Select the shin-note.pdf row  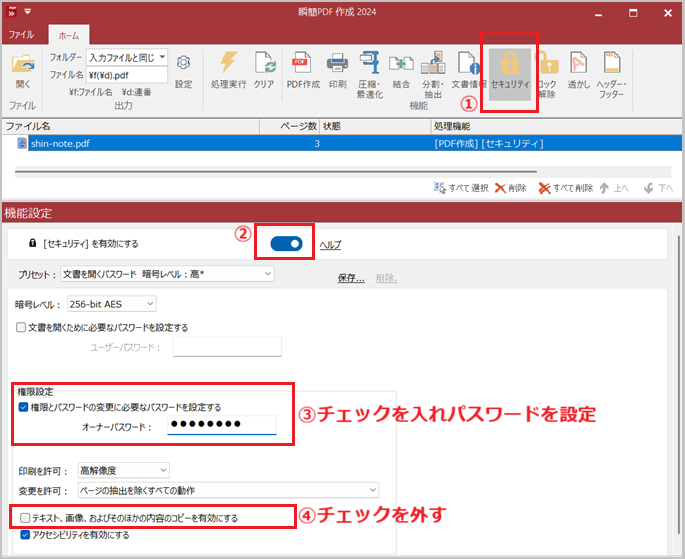coord(342,143)
